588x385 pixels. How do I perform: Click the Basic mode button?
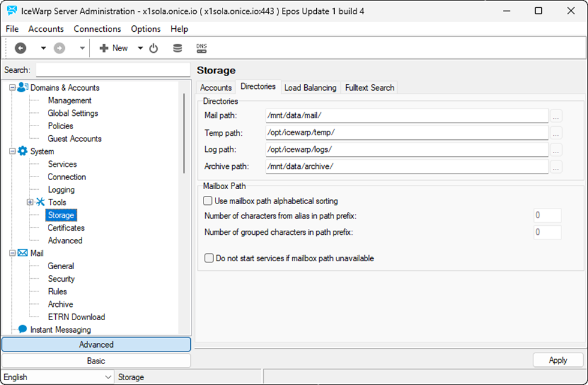(x=97, y=361)
